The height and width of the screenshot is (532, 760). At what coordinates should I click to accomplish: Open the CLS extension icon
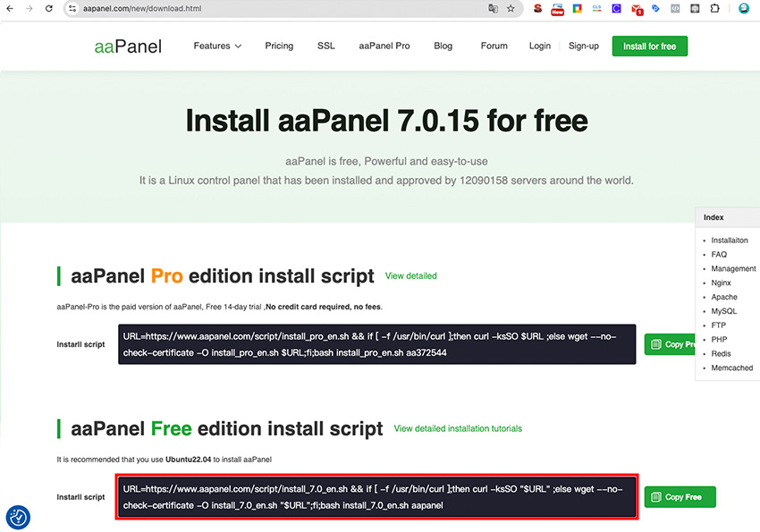[x=596, y=8]
